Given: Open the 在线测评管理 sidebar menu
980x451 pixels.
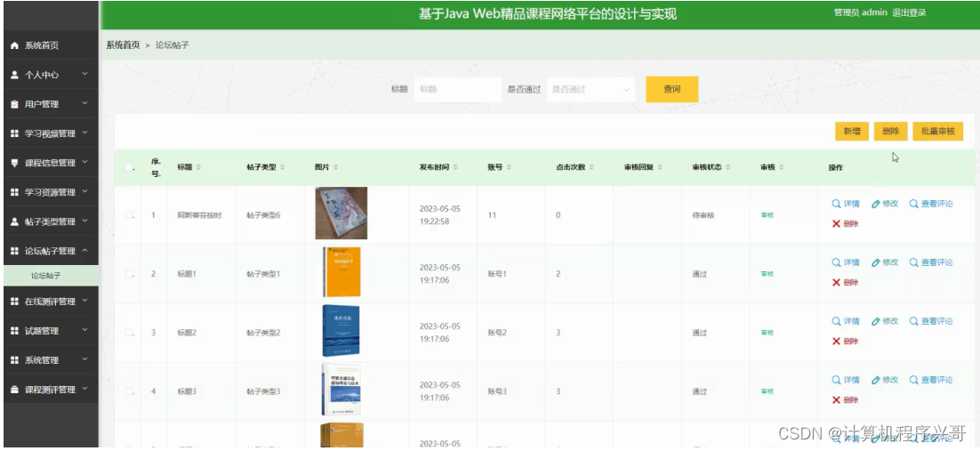Looking at the screenshot, I should 52,302.
